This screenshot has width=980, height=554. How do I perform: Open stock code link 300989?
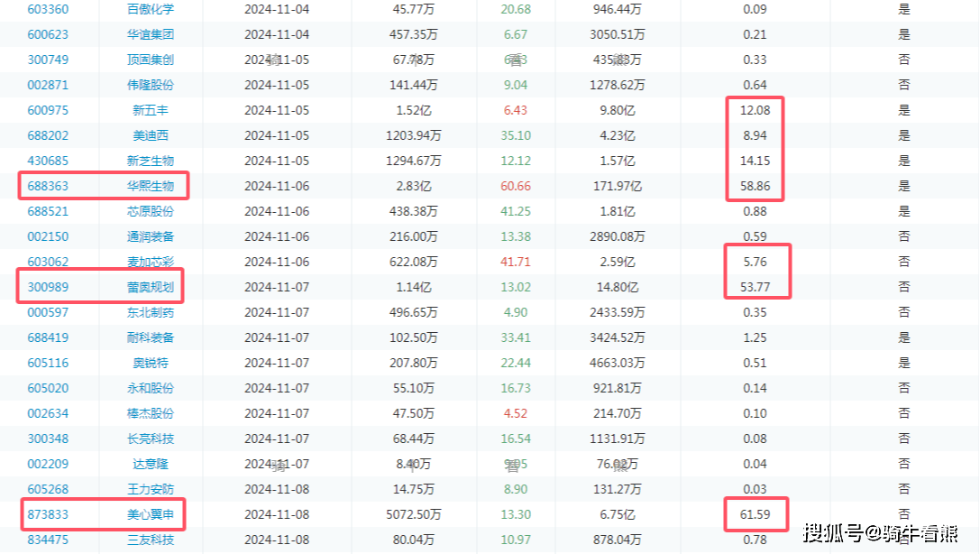pos(48,287)
